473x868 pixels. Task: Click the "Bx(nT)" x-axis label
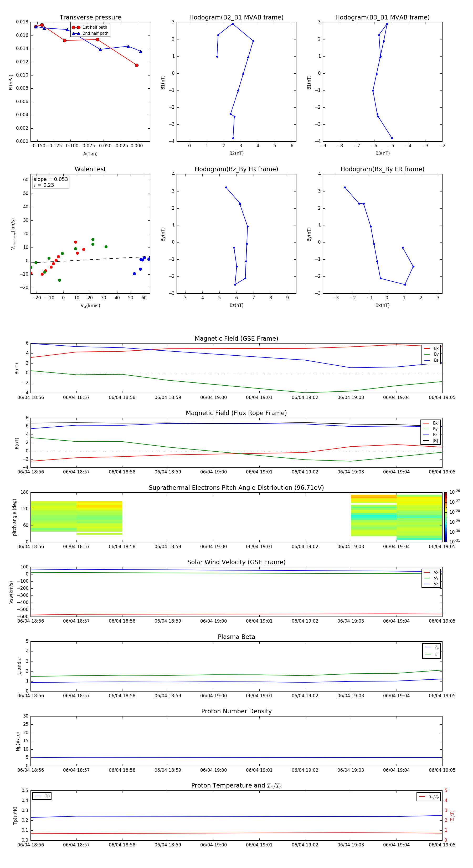click(382, 305)
